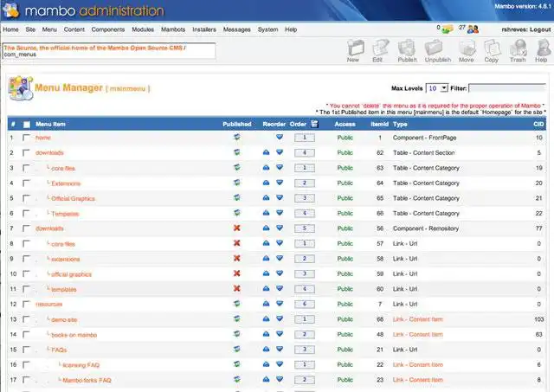Click the Home menu bar item

tap(10, 29)
